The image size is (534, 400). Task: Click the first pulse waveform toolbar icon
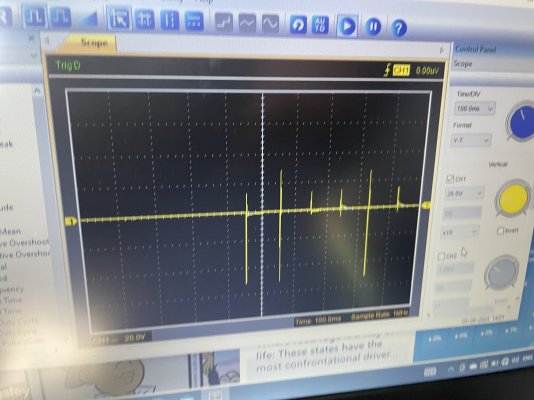point(34,16)
